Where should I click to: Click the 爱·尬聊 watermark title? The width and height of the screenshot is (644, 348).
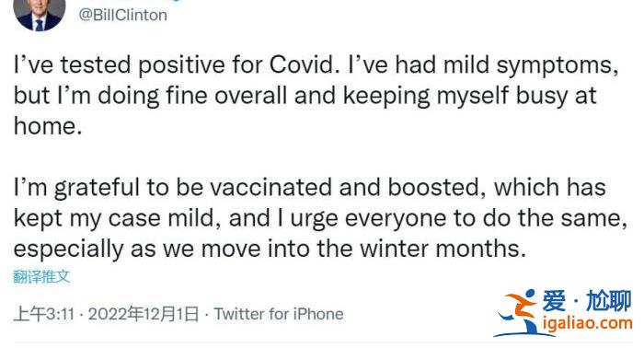coord(587,300)
